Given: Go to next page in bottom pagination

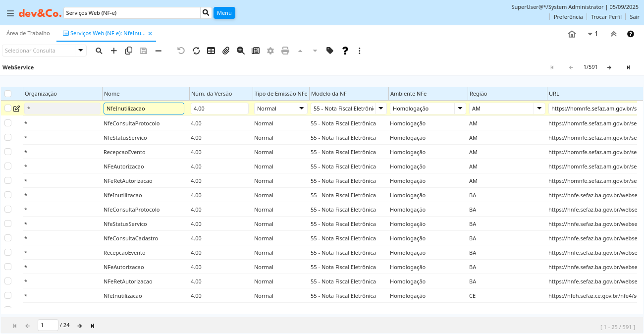Looking at the screenshot, I should point(80,326).
